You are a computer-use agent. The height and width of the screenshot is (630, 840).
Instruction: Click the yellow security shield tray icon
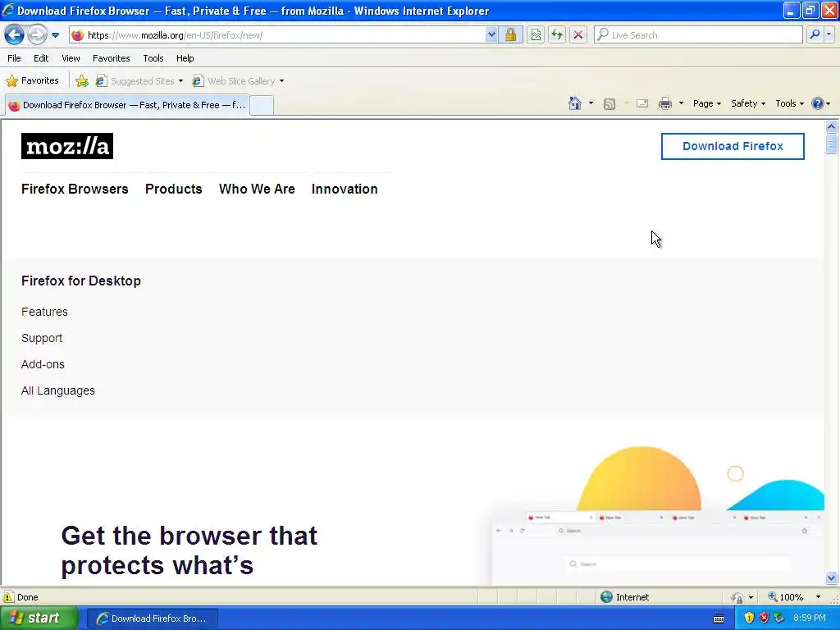[x=749, y=619]
